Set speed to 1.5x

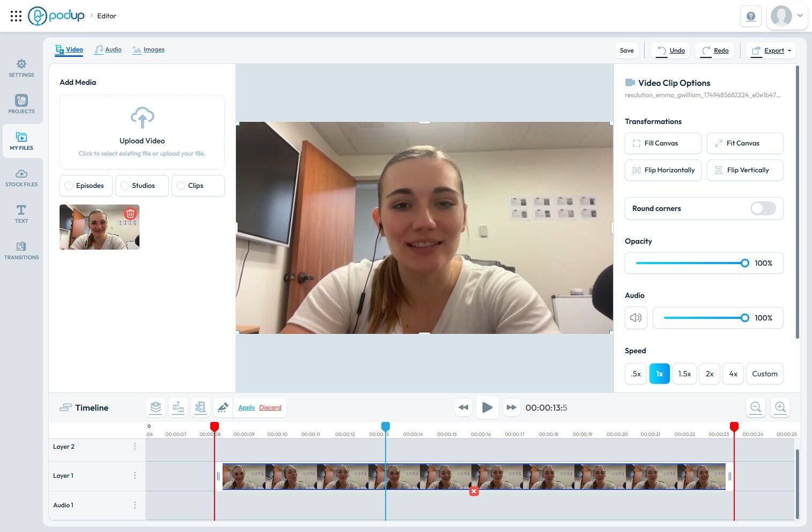point(684,374)
